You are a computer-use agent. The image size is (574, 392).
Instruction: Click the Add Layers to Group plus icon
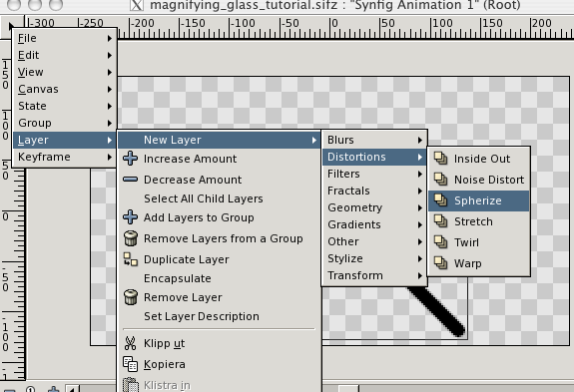[x=131, y=217]
